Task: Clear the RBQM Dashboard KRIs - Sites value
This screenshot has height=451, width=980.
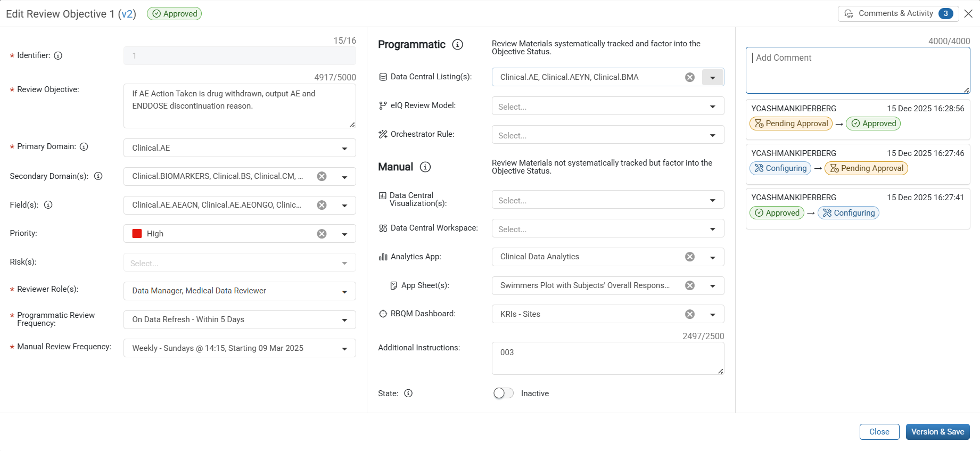Action: pyautogui.click(x=690, y=314)
